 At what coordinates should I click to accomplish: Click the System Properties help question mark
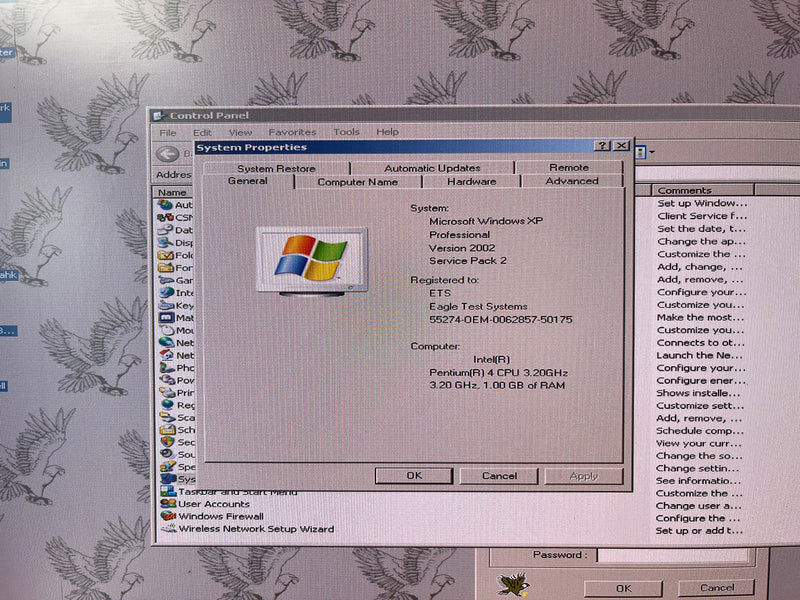[602, 146]
